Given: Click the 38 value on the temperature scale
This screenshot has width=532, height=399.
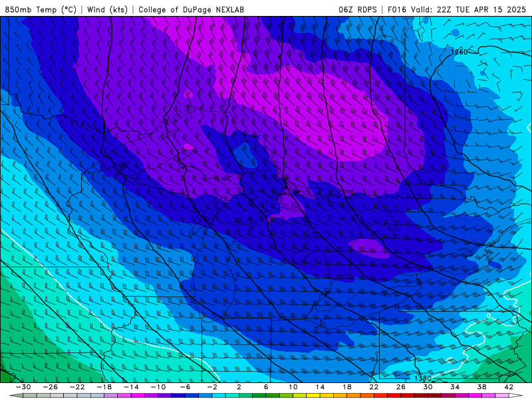Looking at the screenshot, I should point(481,387).
